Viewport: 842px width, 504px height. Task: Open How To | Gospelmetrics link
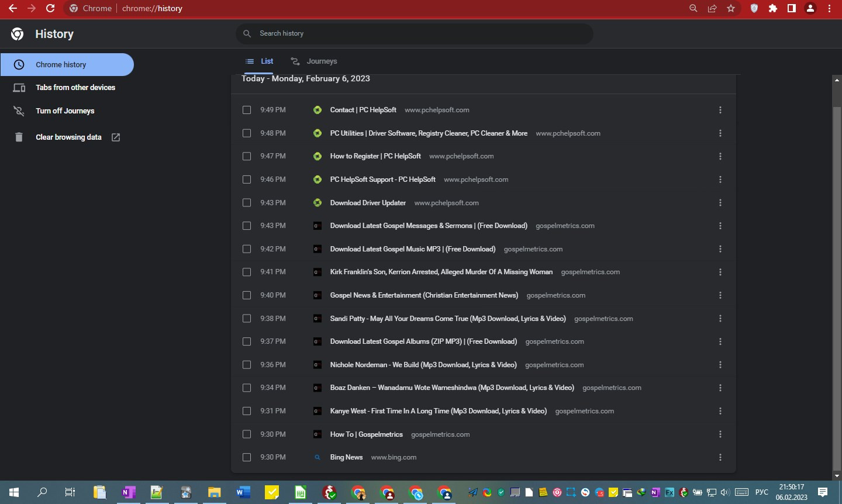tap(366, 434)
